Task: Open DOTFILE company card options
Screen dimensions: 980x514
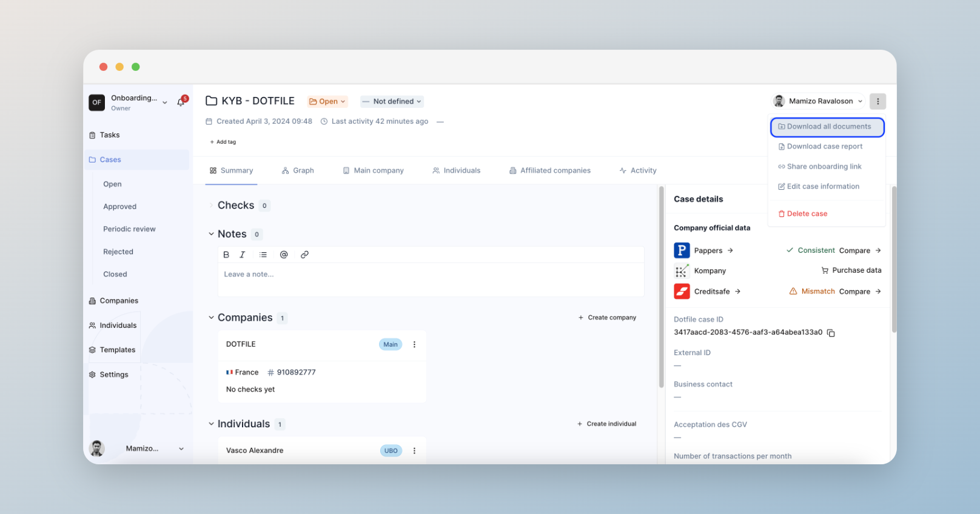Action: coord(414,344)
